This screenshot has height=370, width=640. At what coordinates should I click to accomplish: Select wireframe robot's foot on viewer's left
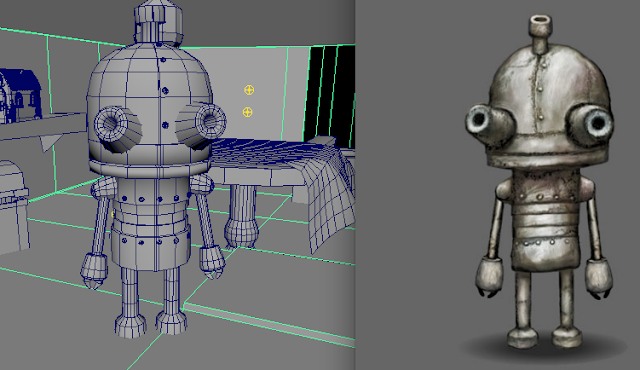[130, 325]
